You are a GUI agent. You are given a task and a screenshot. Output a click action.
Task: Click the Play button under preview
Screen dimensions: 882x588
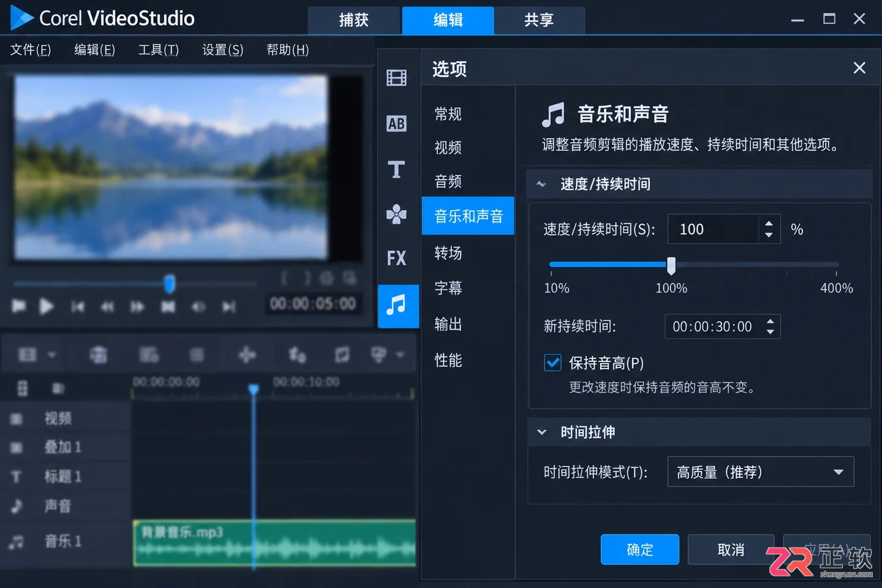[x=47, y=306]
